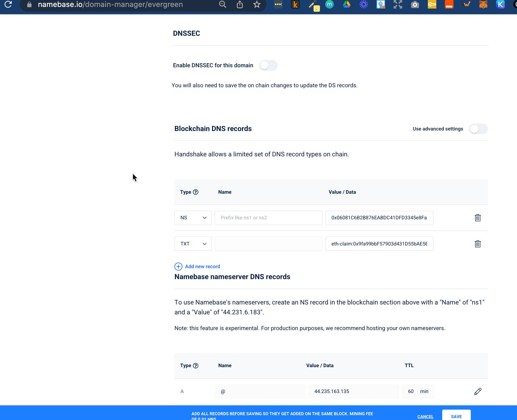The width and height of the screenshot is (517, 420).
Task: Open the Google Drive extension icon
Action: pyautogui.click(x=346, y=4)
